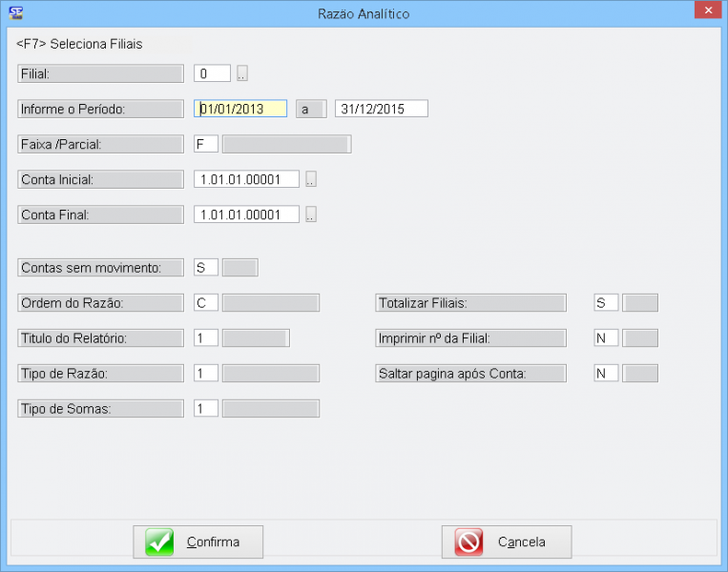The width and height of the screenshot is (728, 572).
Task: Open Conta Inicial lookup browse button
Action: (311, 179)
